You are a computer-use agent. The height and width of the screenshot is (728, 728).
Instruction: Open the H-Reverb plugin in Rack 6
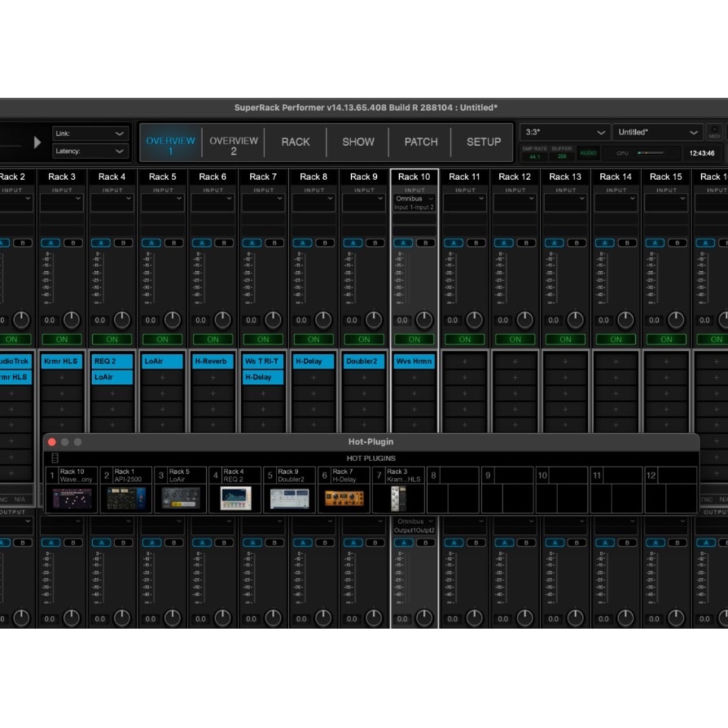(213, 362)
